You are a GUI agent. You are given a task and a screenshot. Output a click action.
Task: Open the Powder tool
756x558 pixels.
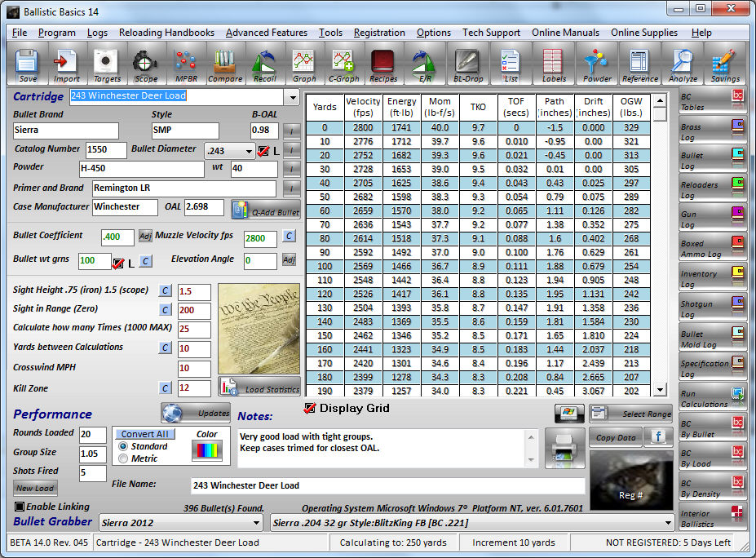(596, 64)
